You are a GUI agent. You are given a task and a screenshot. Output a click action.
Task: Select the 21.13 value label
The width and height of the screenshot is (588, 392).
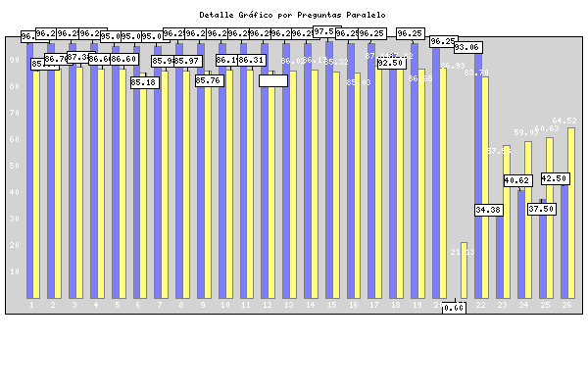(463, 252)
